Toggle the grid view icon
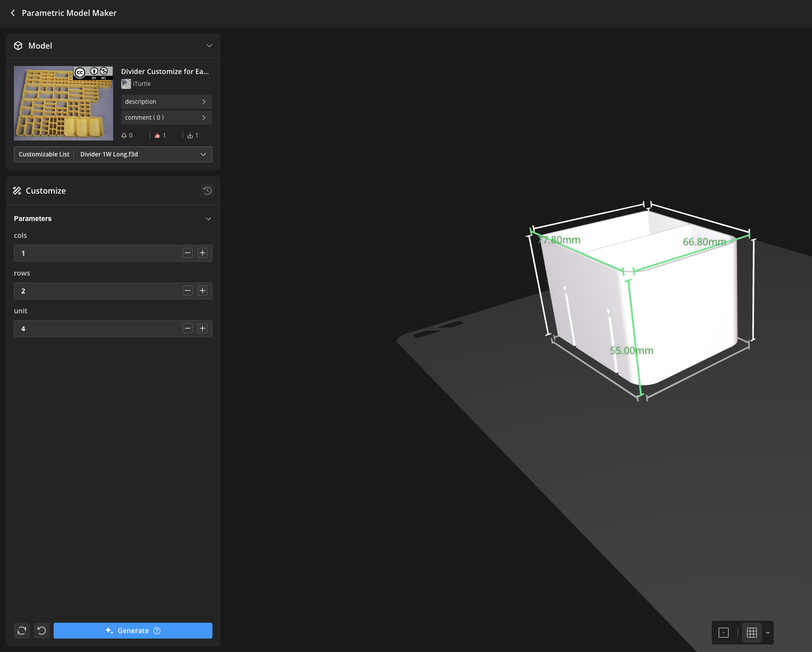 752,633
